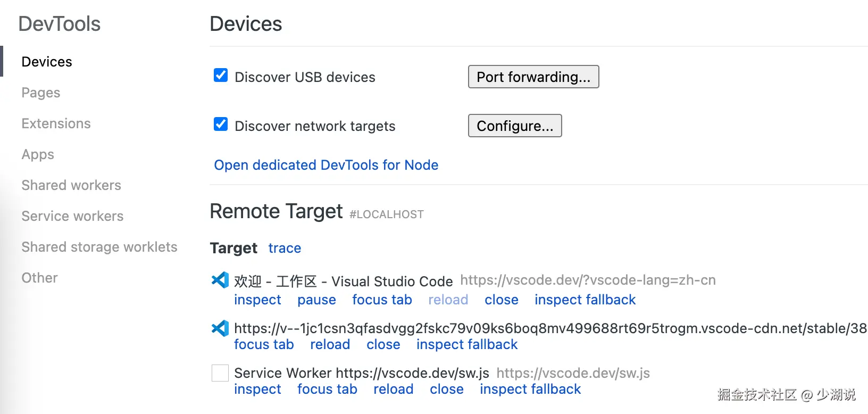Close the vscode-cdn.net target

pyautogui.click(x=383, y=344)
